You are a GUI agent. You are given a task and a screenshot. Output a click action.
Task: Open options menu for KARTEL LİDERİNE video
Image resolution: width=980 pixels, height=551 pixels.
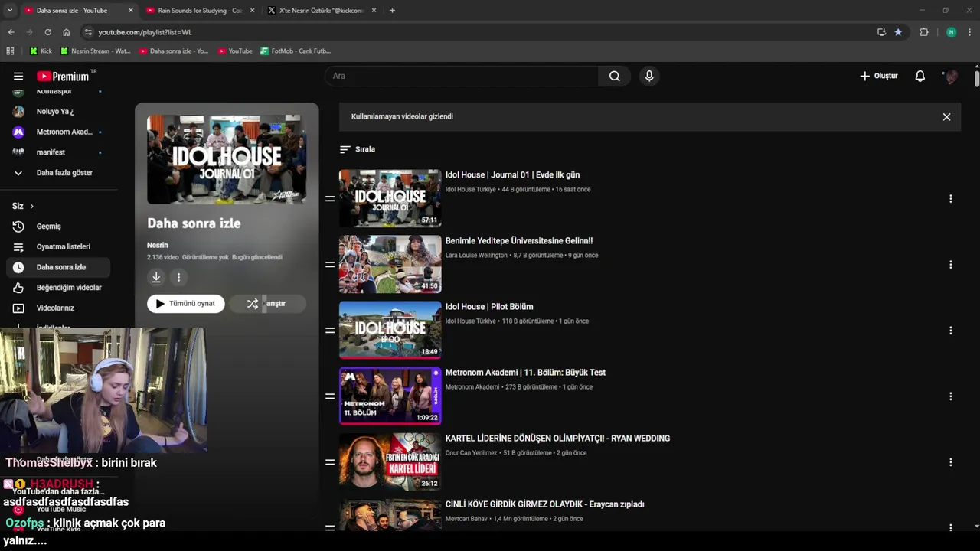click(950, 462)
